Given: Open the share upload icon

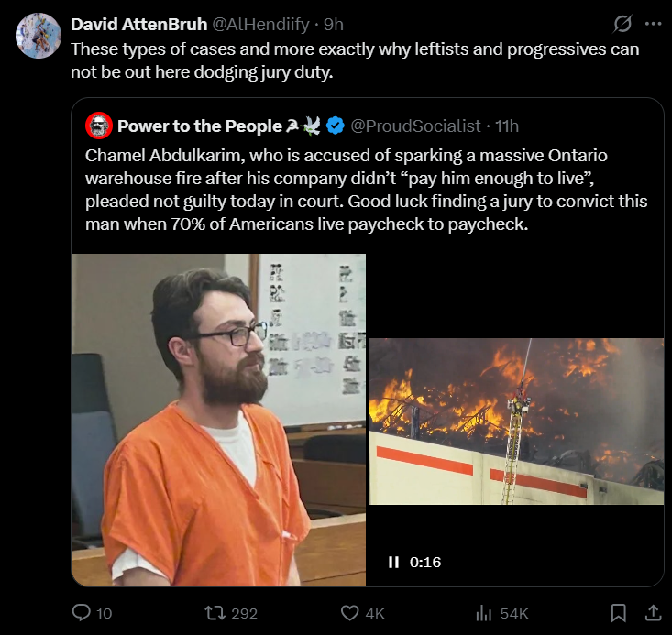Looking at the screenshot, I should point(653,613).
